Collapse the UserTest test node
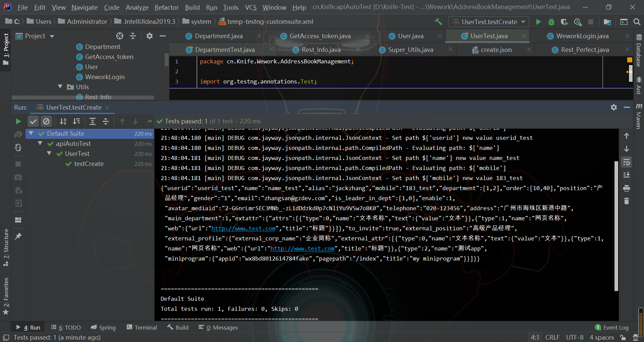The height and width of the screenshot is (342, 644). coord(49,154)
